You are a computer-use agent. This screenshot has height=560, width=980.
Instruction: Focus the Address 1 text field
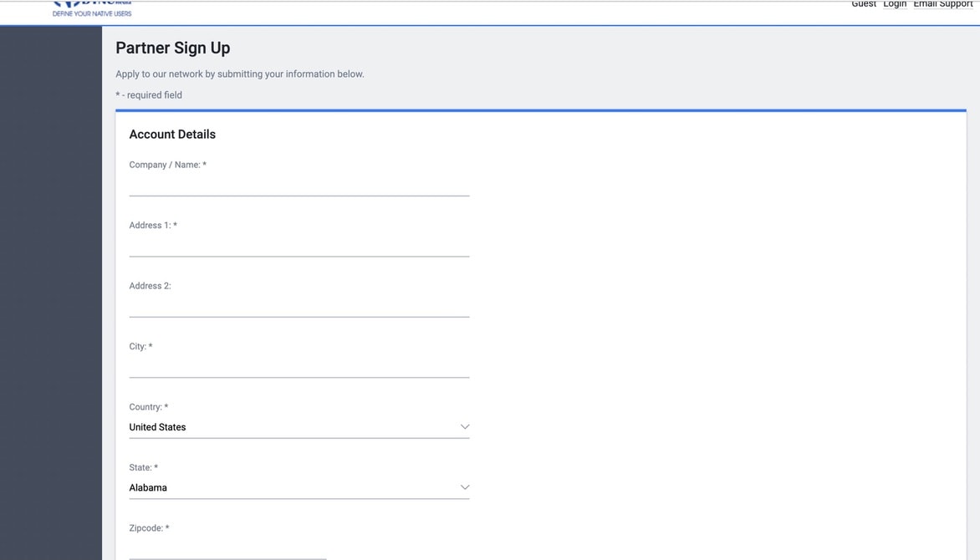click(299, 246)
